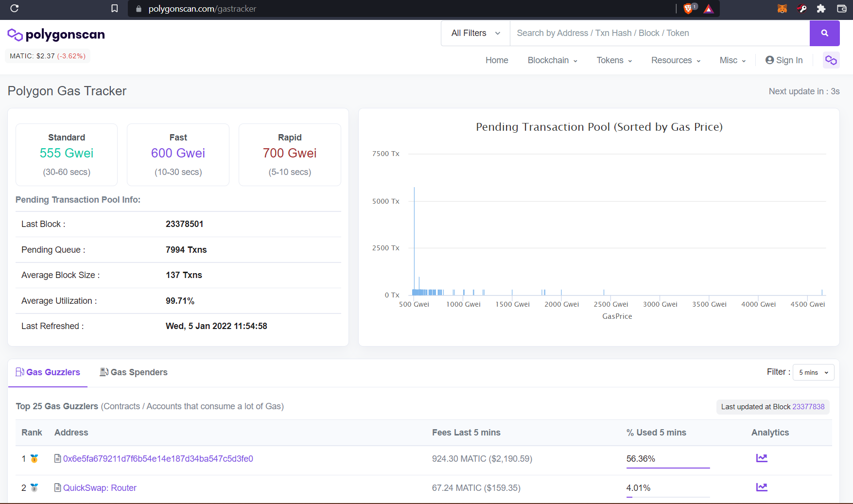The image size is (853, 504).
Task: Click the Next update in countdown text
Action: [x=804, y=91]
